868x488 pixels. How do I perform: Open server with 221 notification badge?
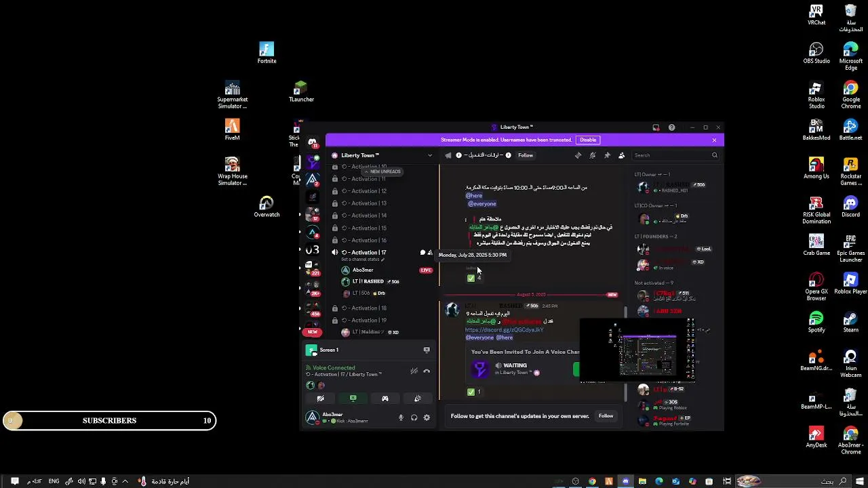(313, 269)
